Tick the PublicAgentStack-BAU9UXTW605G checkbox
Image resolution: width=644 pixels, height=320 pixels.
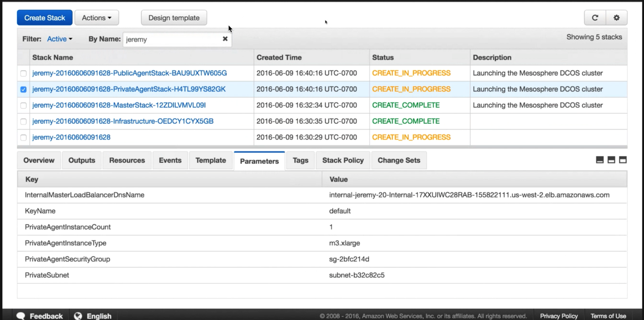click(x=23, y=73)
